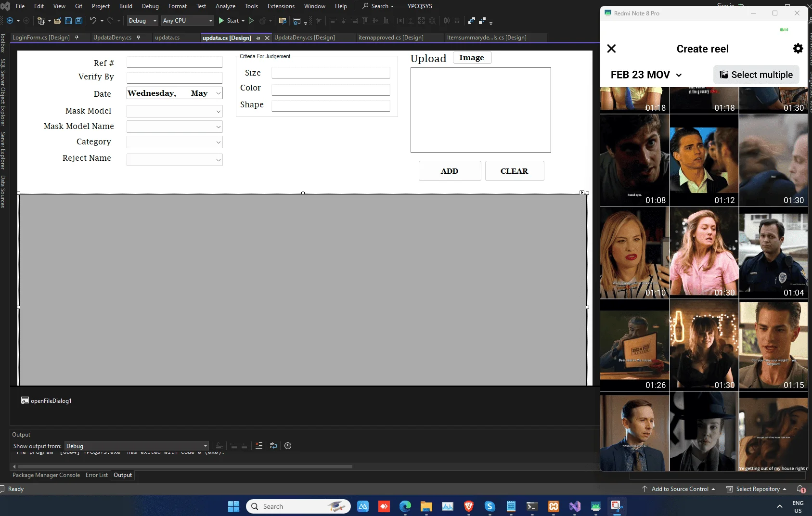The image size is (812, 516).
Task: Show hidden system tray icons
Action: coord(779,506)
